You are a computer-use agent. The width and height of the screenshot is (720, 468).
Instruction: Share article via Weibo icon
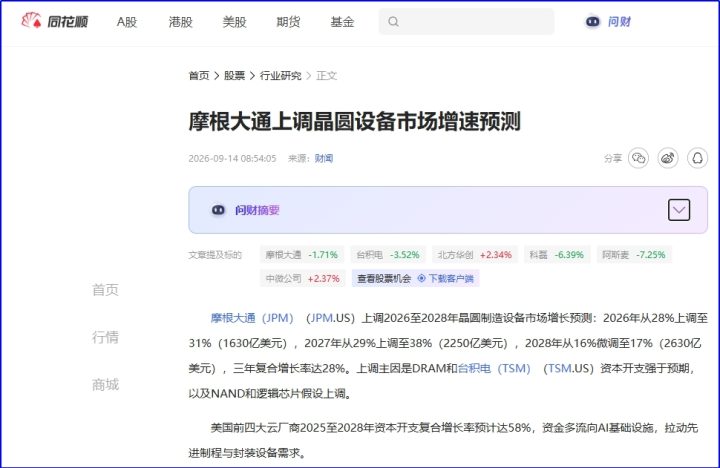[668, 158]
